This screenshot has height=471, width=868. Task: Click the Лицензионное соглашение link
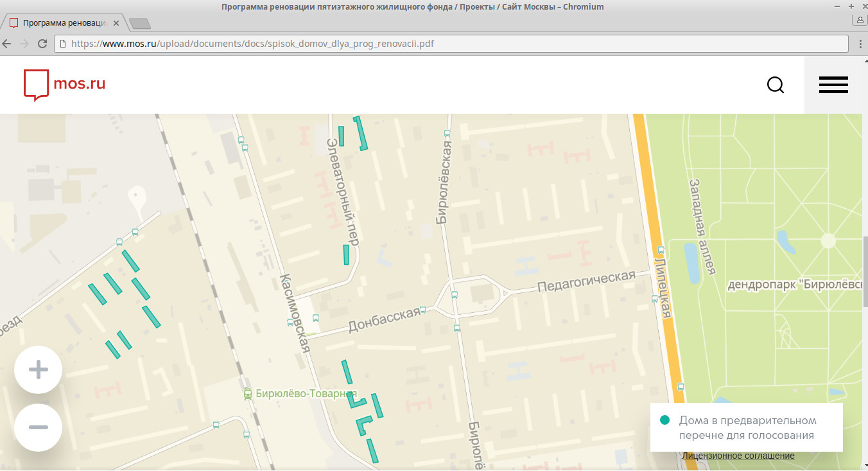738,456
